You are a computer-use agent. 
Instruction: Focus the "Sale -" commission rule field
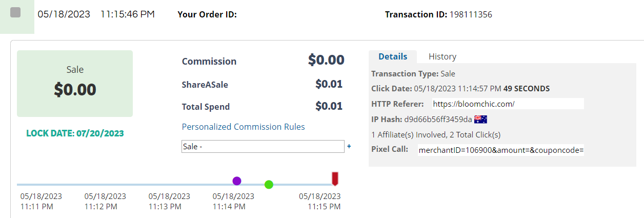pyautogui.click(x=263, y=147)
